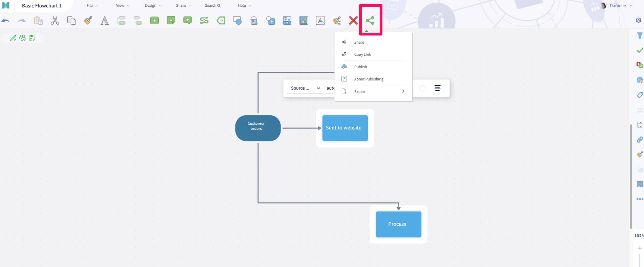This screenshot has width=644, height=267.
Task: Click the red X delete icon
Action: coord(353,21)
